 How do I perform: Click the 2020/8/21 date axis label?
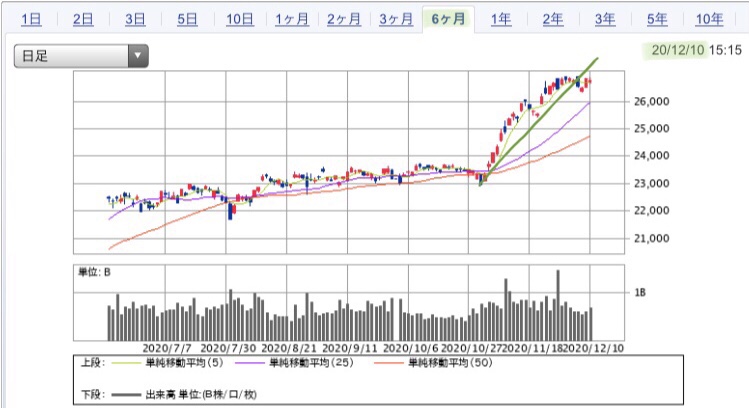(x=289, y=348)
